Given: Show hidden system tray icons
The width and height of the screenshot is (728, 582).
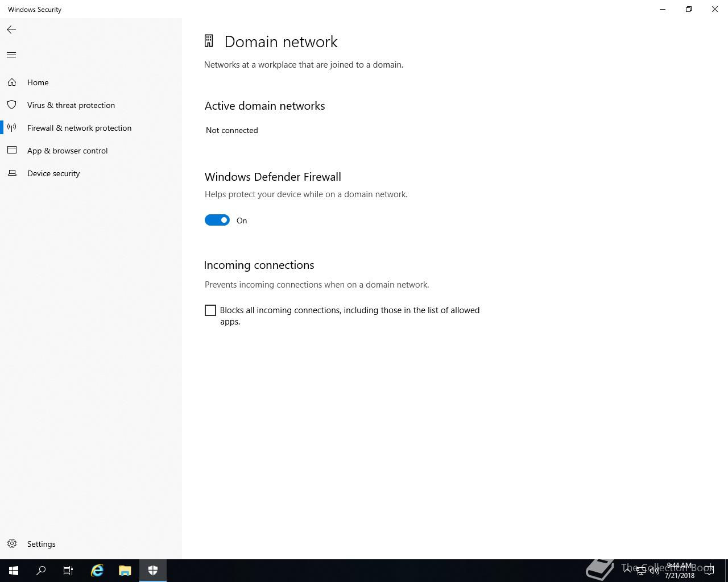Looking at the screenshot, I should pyautogui.click(x=627, y=571).
